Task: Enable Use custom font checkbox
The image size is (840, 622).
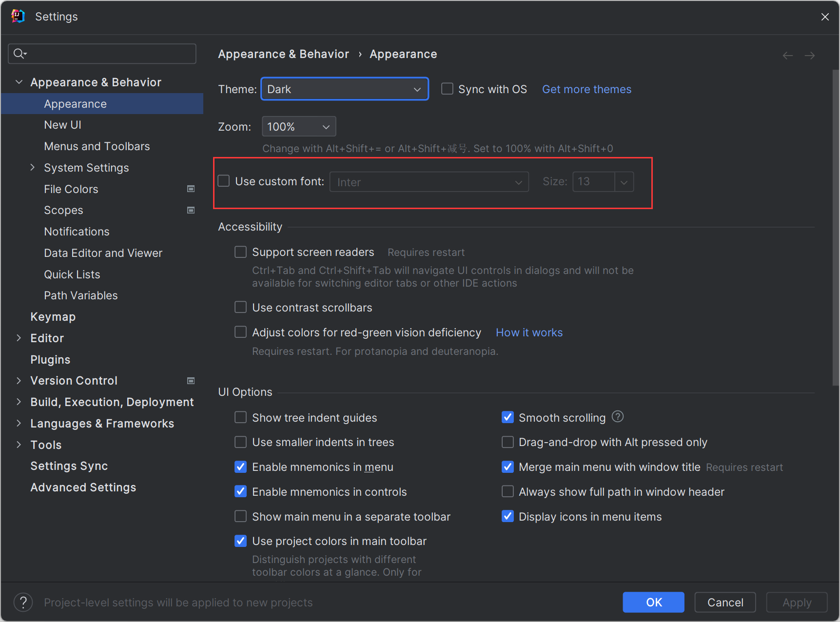Action: point(224,181)
